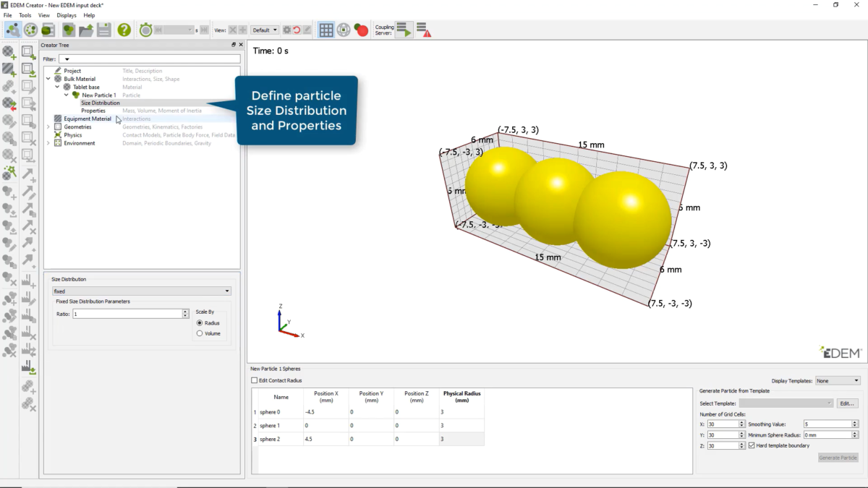Switch to the Simulator mode icon
868x488 pixels.
click(30, 30)
